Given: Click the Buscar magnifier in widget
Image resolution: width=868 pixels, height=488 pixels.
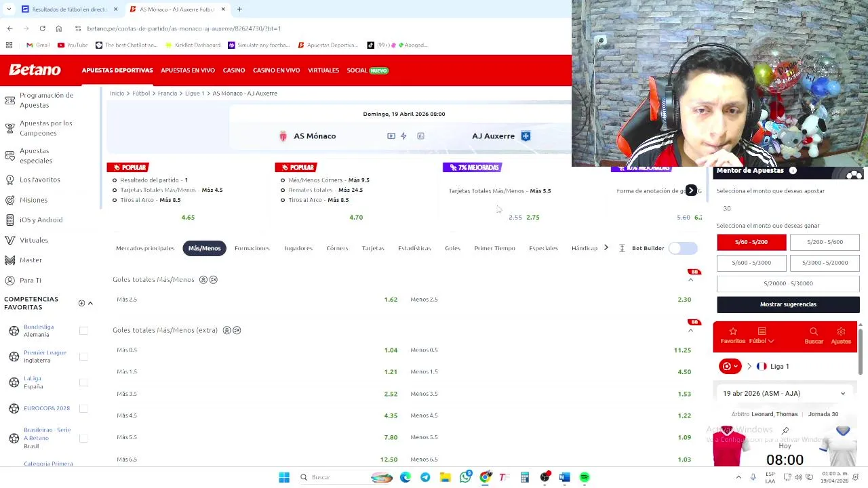Looking at the screenshot, I should click(x=814, y=331).
